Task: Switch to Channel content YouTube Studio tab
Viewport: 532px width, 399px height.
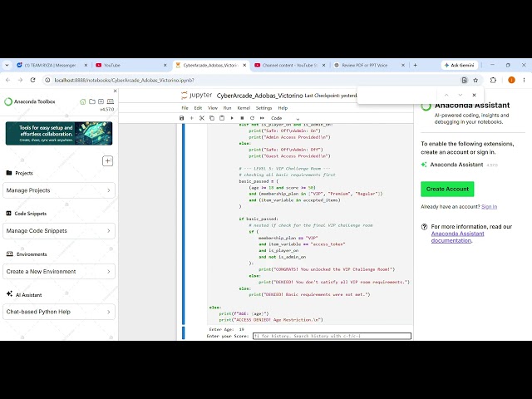Action: pos(289,65)
